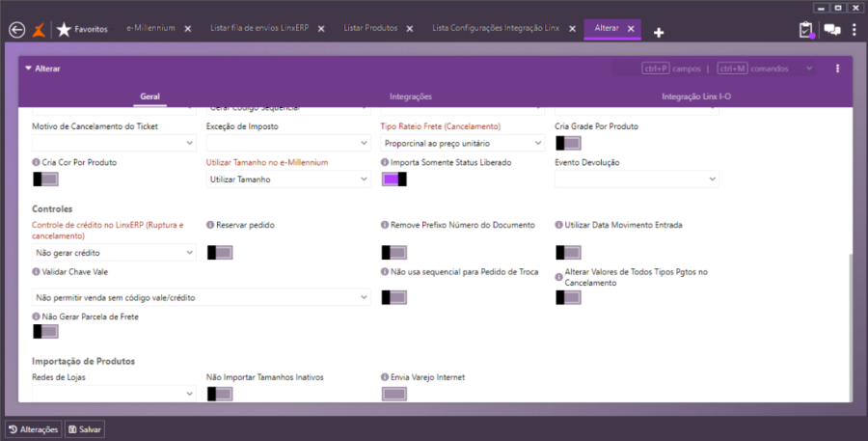Show info for Remove Prefixo Número do Documento
Screen dimensions: 868x441
(385, 225)
